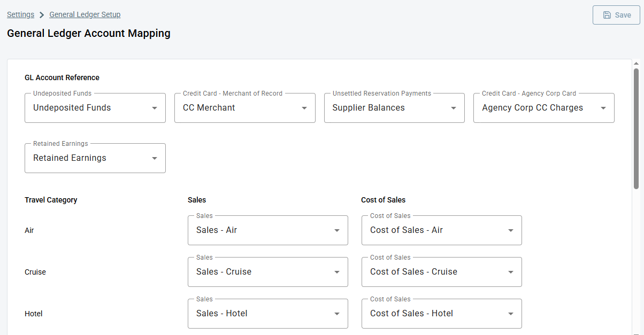Navigate to Settings via breadcrumb
Image resolution: width=644 pixels, height=335 pixels.
coord(20,14)
